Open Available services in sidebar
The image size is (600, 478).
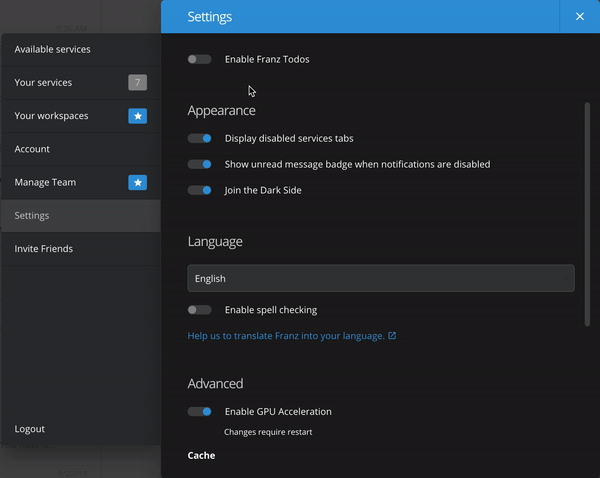81,49
